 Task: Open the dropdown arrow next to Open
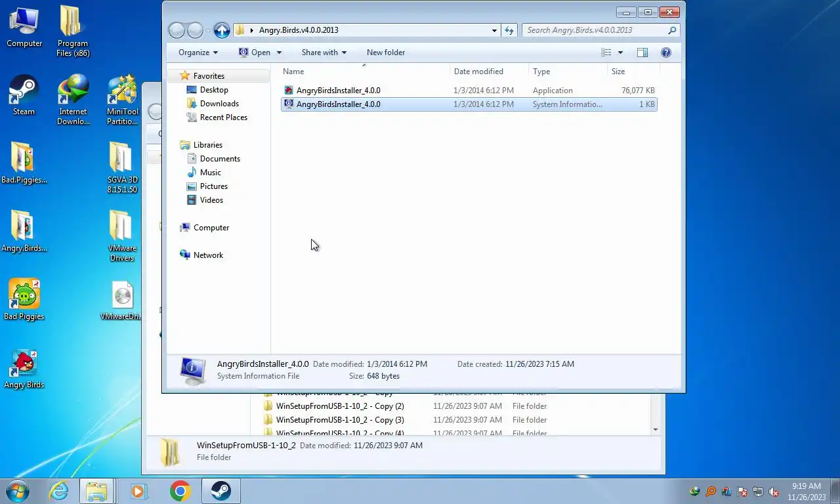(x=279, y=52)
